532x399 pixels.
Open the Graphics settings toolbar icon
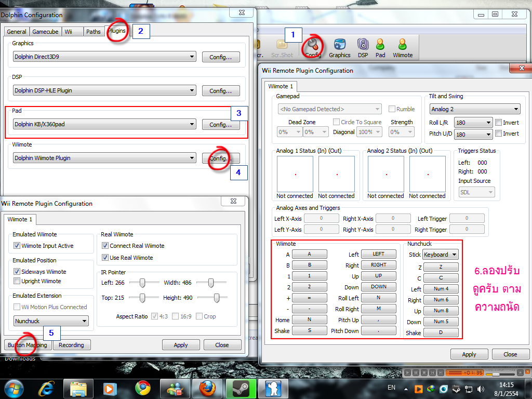[x=339, y=48]
